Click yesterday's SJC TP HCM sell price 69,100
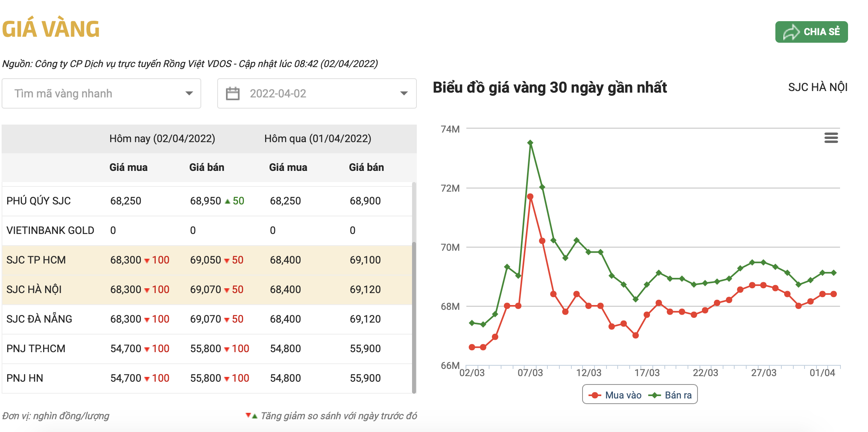 point(365,260)
